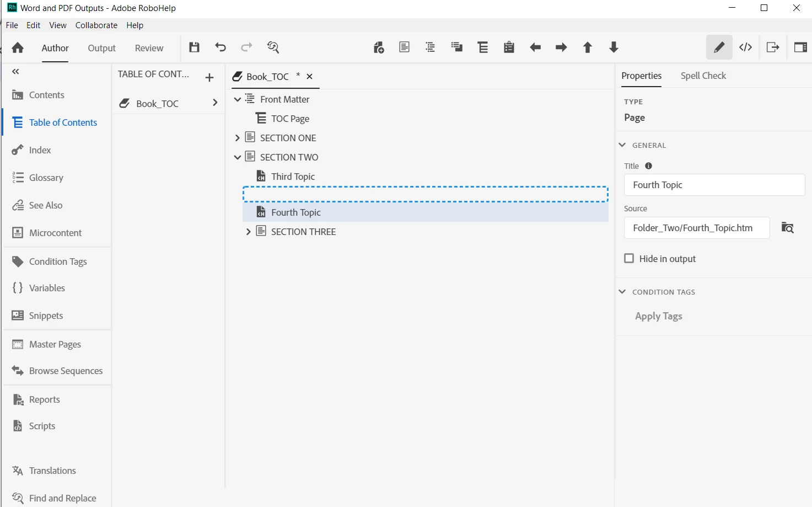Click the TOC placeholder icon in toolbar
Screen dimensions: 812x507
[483, 47]
